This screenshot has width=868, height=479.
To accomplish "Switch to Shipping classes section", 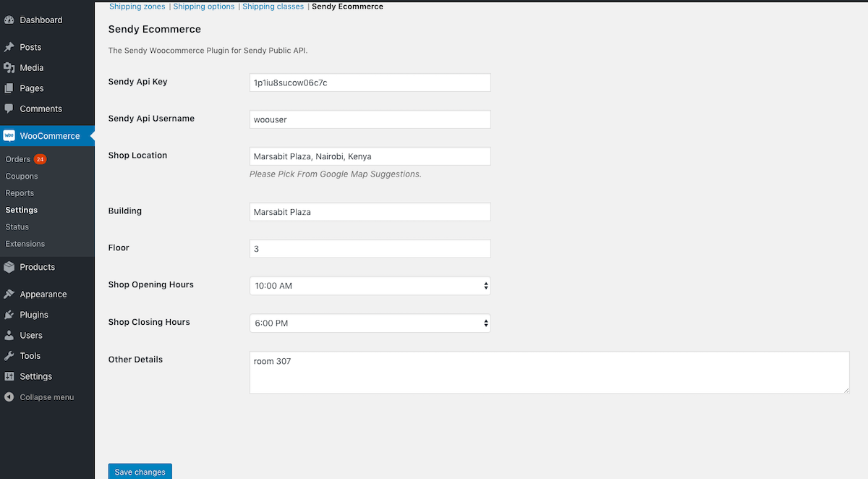I will [x=273, y=7].
